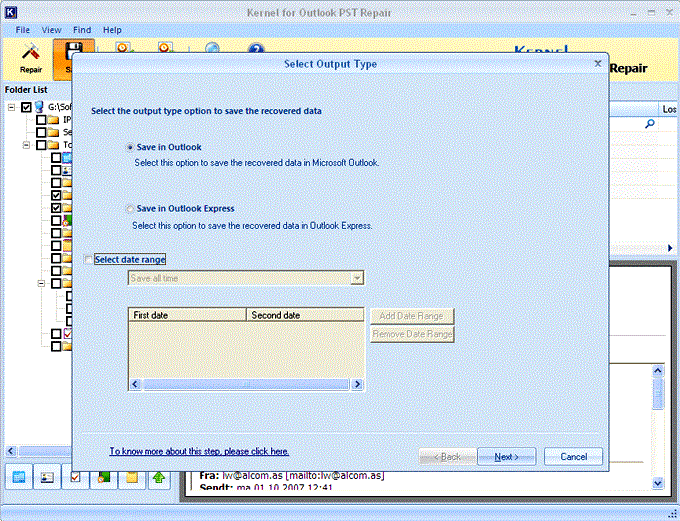Collapse the To folder tree node

(26, 145)
